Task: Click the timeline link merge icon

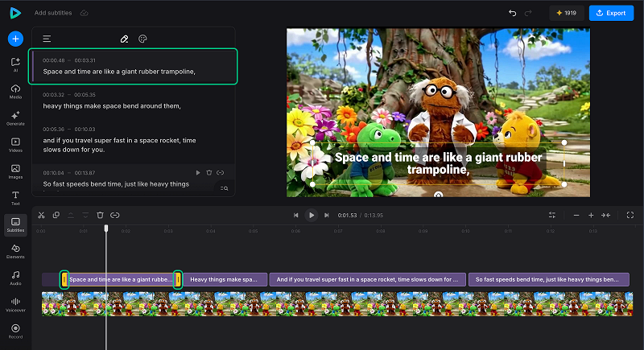Action: point(115,215)
